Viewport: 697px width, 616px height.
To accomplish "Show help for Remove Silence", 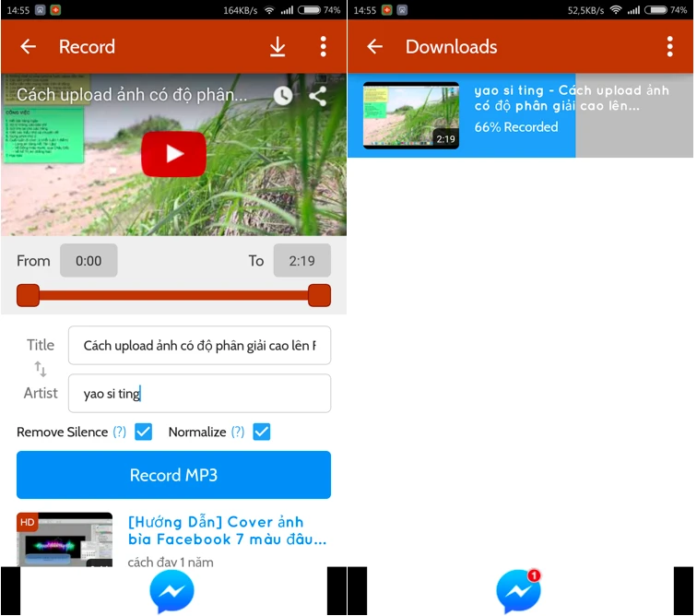I will pos(119,432).
